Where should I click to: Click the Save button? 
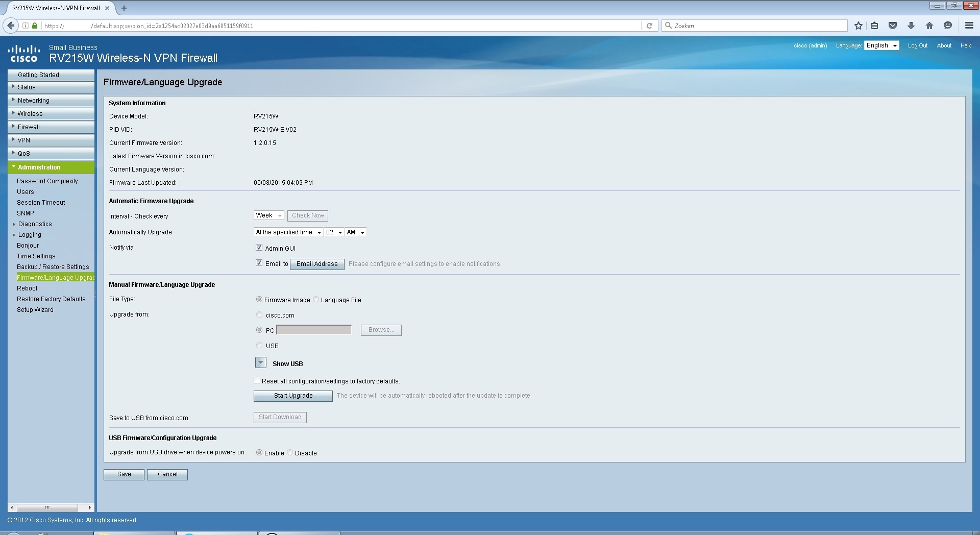point(124,474)
